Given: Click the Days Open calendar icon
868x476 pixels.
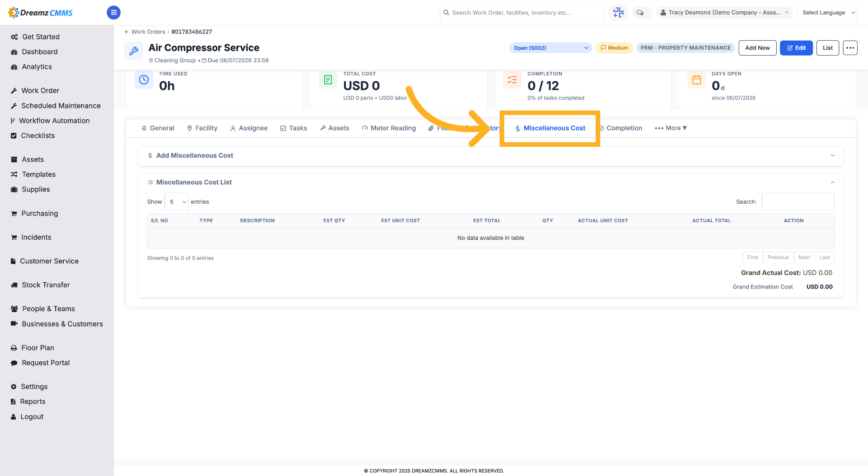Looking at the screenshot, I should click(697, 80).
